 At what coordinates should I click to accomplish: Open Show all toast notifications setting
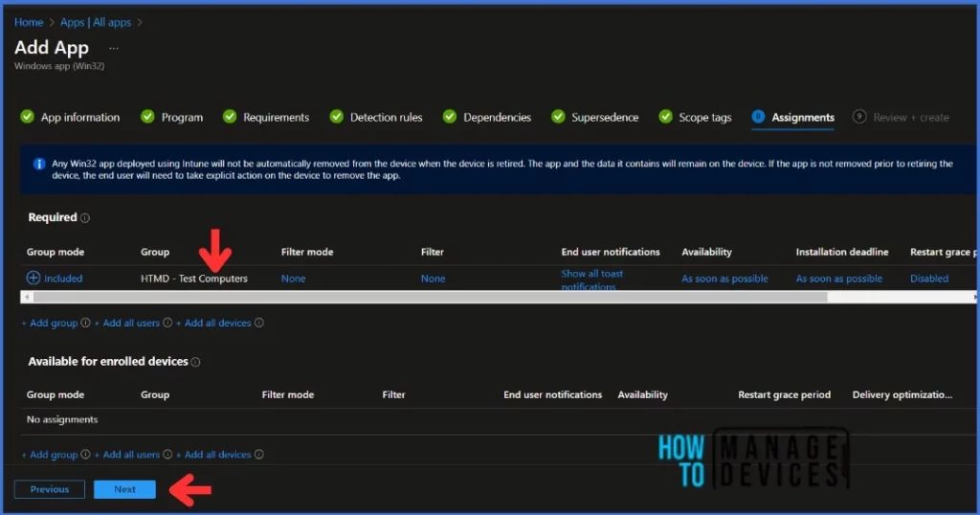point(591,280)
